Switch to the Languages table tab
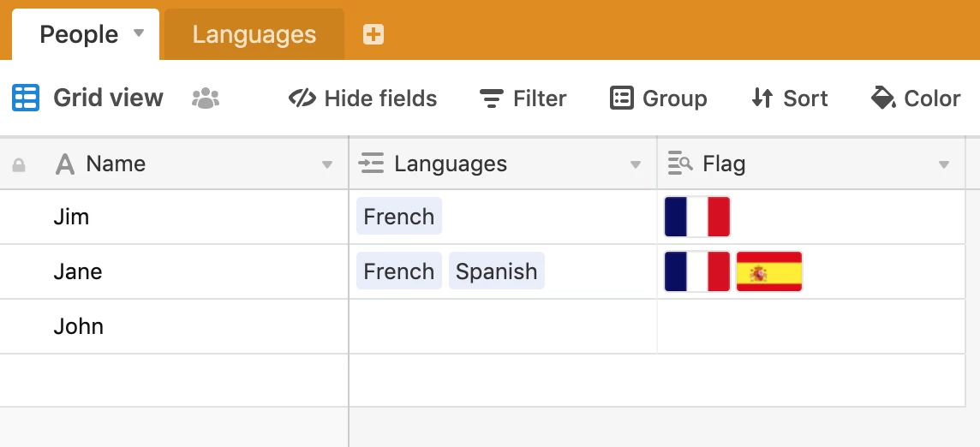Screen dimensions: 980x447 (x=254, y=34)
